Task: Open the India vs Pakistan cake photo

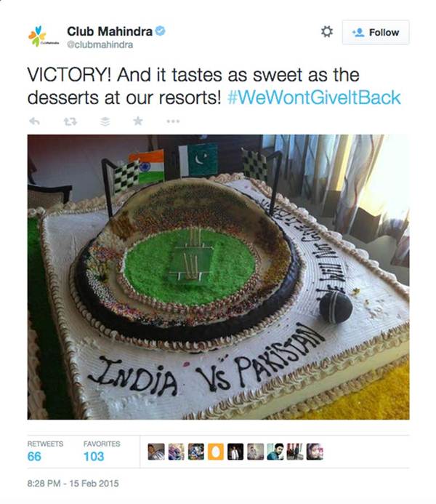Action: tap(218, 277)
